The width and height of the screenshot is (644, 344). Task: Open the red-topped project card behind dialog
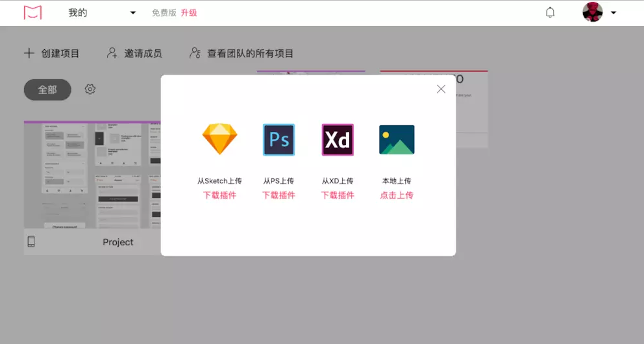click(x=472, y=109)
